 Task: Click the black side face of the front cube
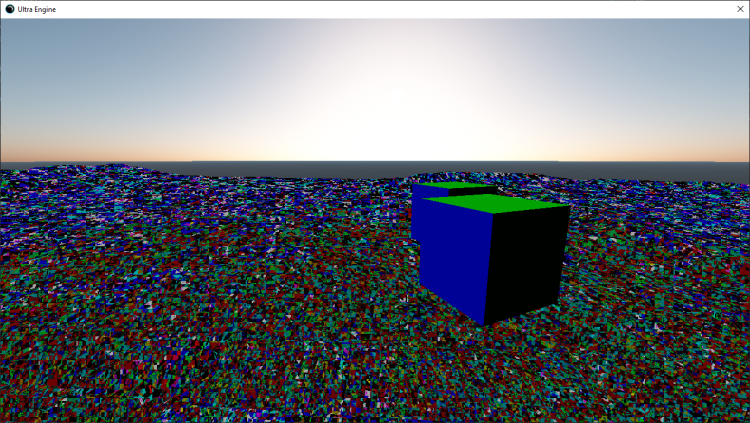pos(526,266)
